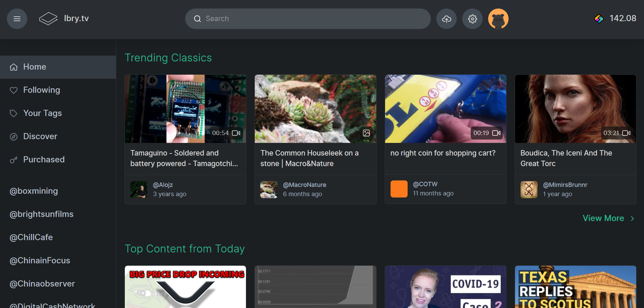Click the orange @COTW channel avatar
Screen dimensions: 644x308
click(399, 189)
